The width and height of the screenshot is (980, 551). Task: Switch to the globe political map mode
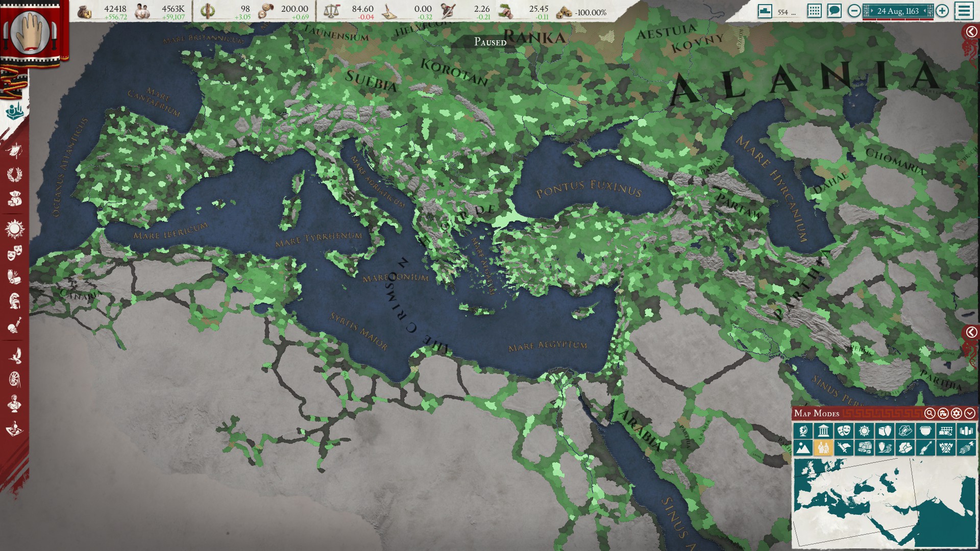tap(803, 431)
